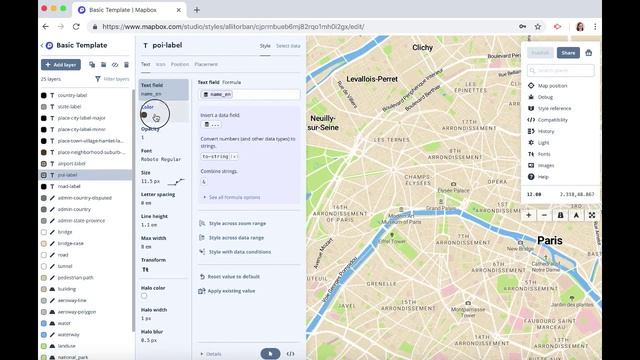The height and width of the screenshot is (360, 640).
Task: Switch to the Placement tab
Action: click(x=206, y=64)
